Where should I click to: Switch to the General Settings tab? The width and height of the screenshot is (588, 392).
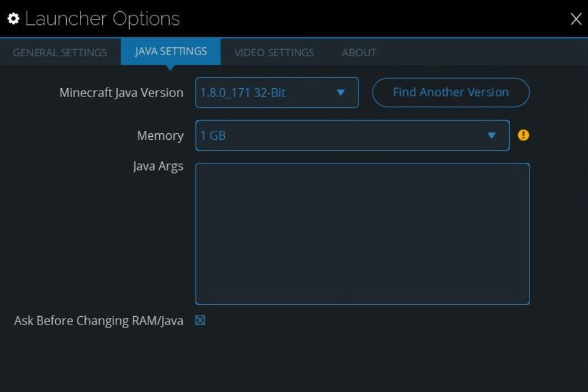click(60, 52)
